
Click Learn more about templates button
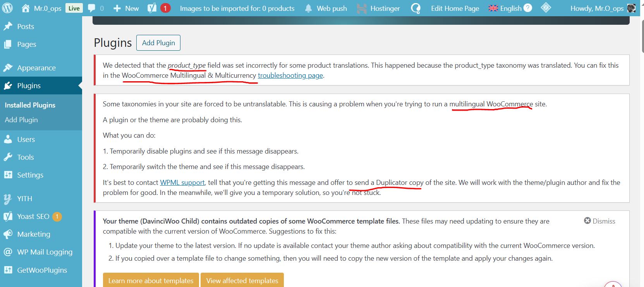coord(151,280)
